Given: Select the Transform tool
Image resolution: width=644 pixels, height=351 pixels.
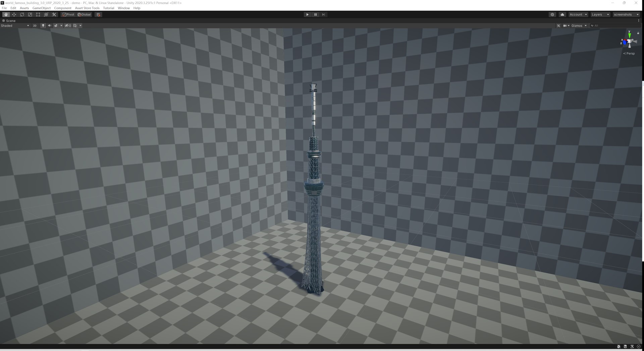Looking at the screenshot, I should coord(46,14).
